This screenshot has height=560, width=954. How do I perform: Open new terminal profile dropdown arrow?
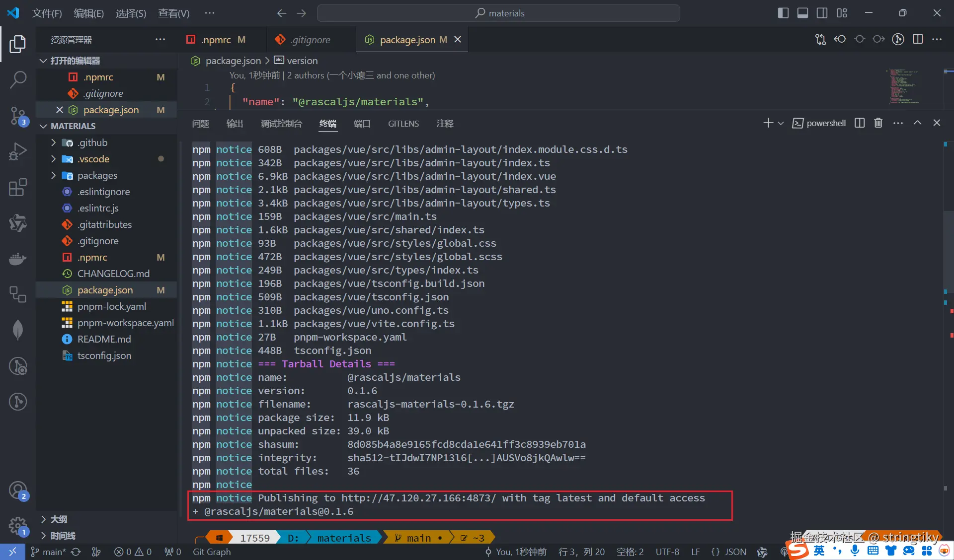click(x=781, y=123)
